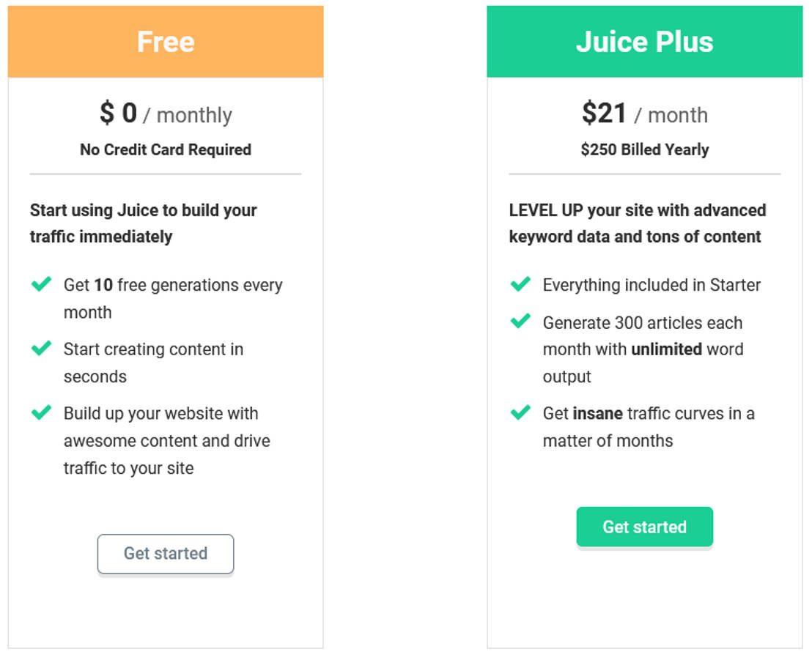Click the checkmark beside 10 free generations

(42, 284)
